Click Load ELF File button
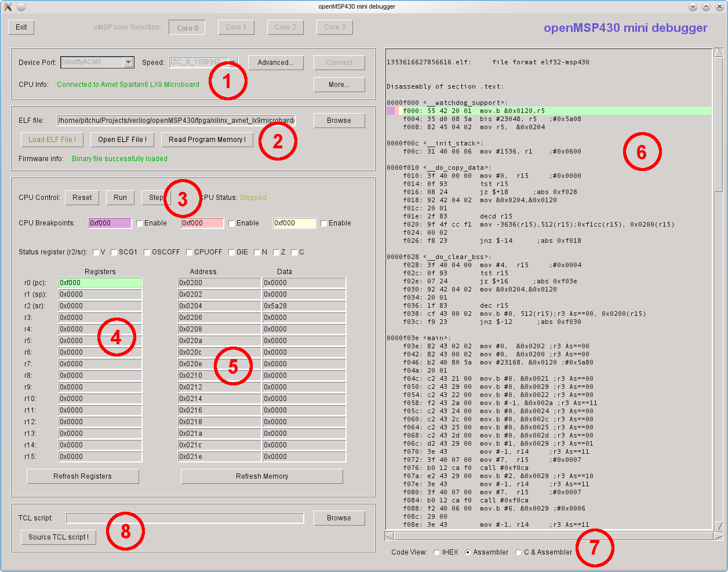The width and height of the screenshot is (728, 572). [x=52, y=140]
